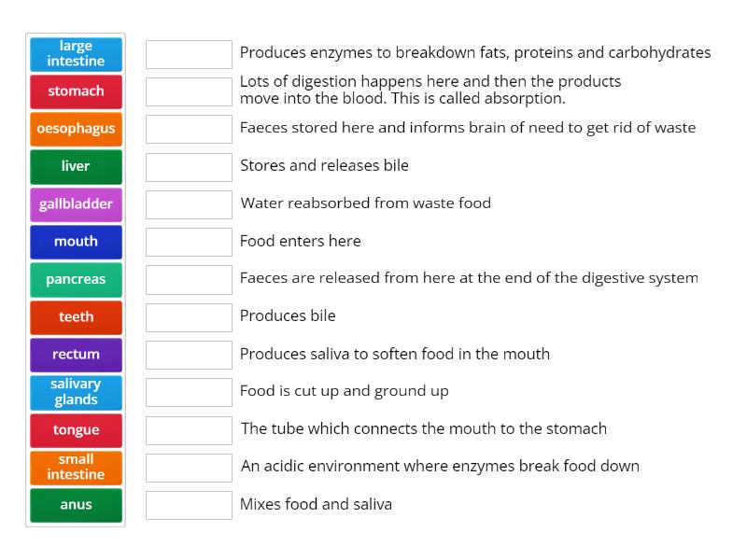Image resolution: width=747 pixels, height=560 pixels.
Task: Select the slot for 'Food is cut up and ground up'
Action: coord(189,392)
